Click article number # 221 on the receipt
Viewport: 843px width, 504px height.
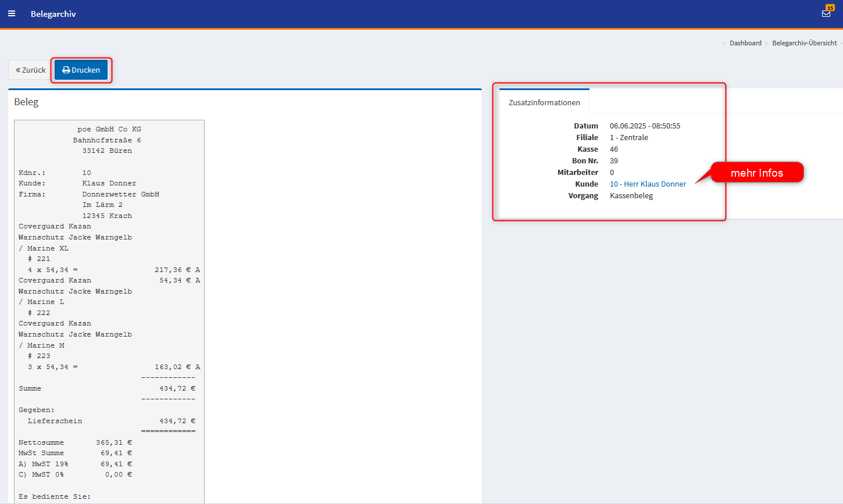click(x=39, y=259)
